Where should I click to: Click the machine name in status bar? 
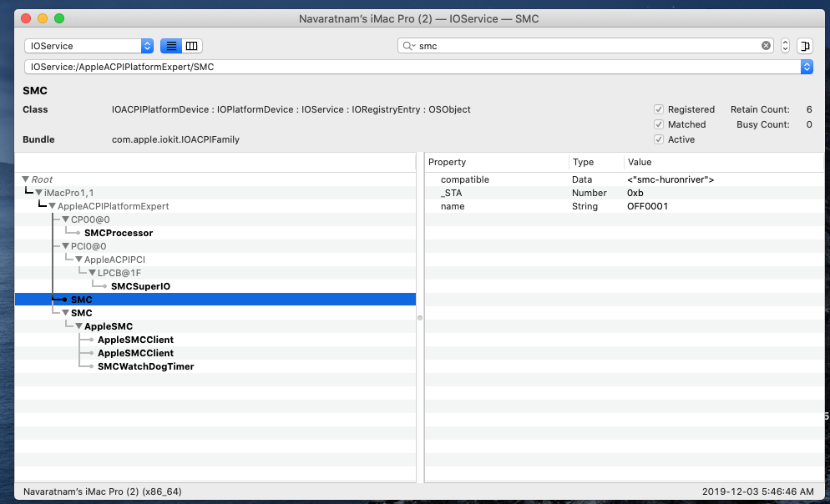[102, 491]
